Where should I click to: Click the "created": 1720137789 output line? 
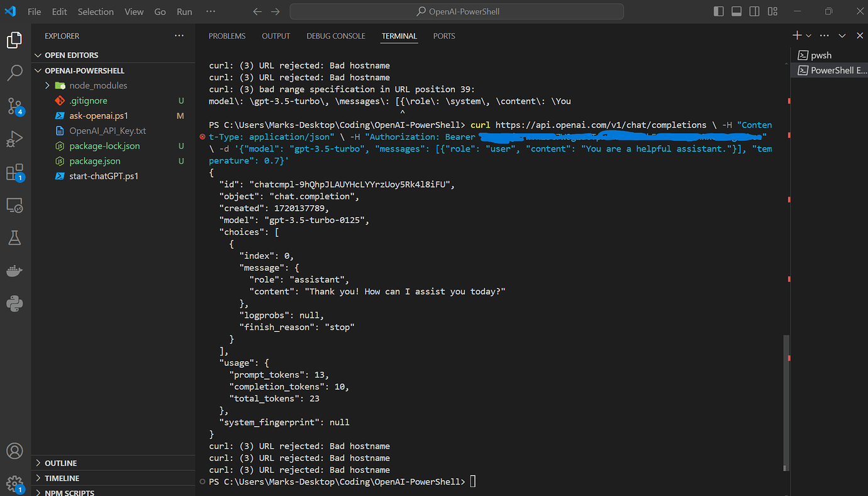point(274,208)
